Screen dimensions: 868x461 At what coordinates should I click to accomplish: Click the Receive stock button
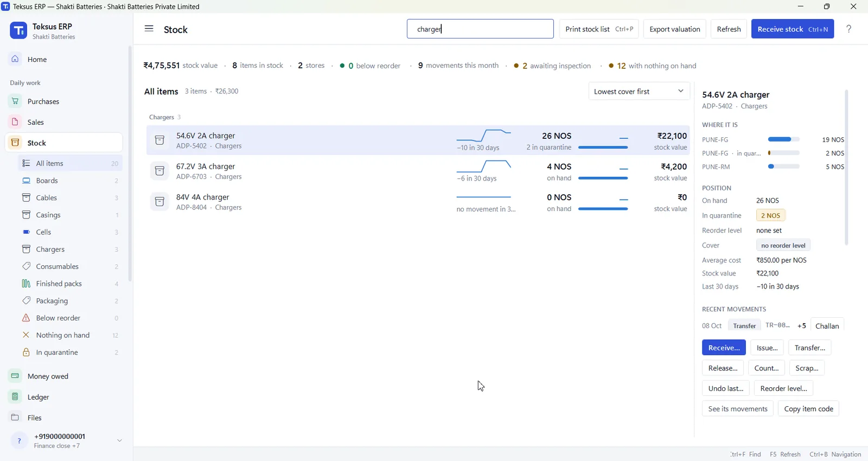[x=792, y=29]
